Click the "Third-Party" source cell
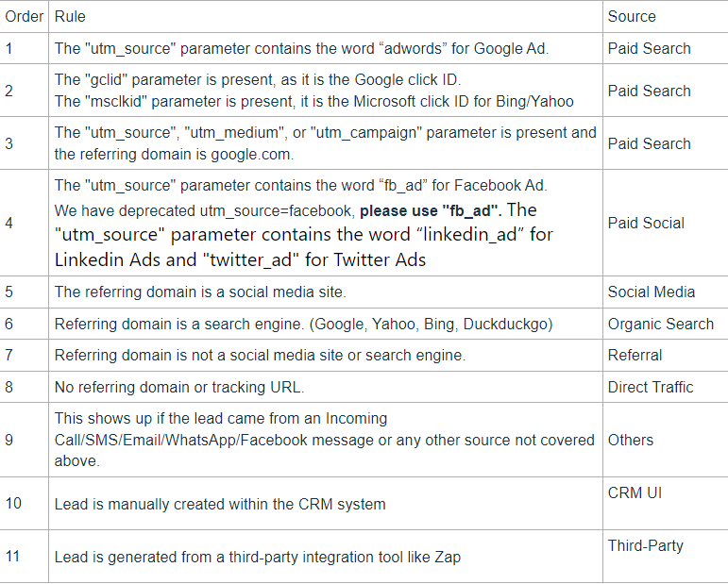The image size is (728, 584). 646,545
